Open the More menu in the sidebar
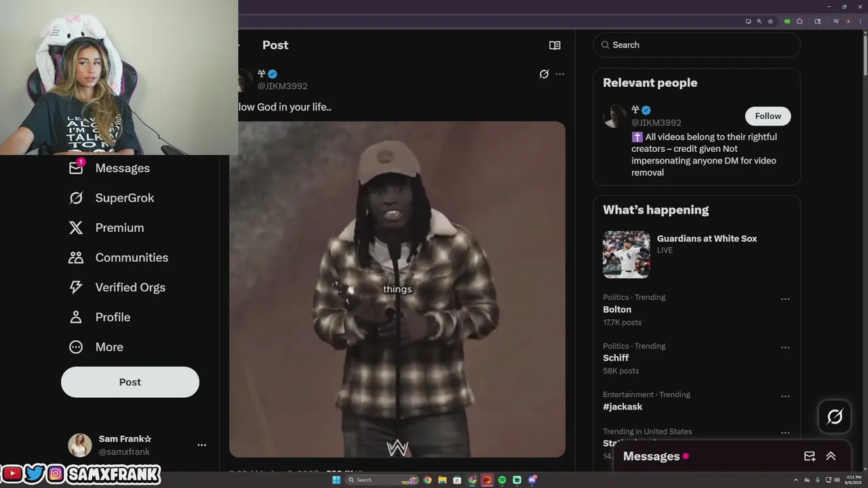This screenshot has width=868, height=488. pos(96,347)
